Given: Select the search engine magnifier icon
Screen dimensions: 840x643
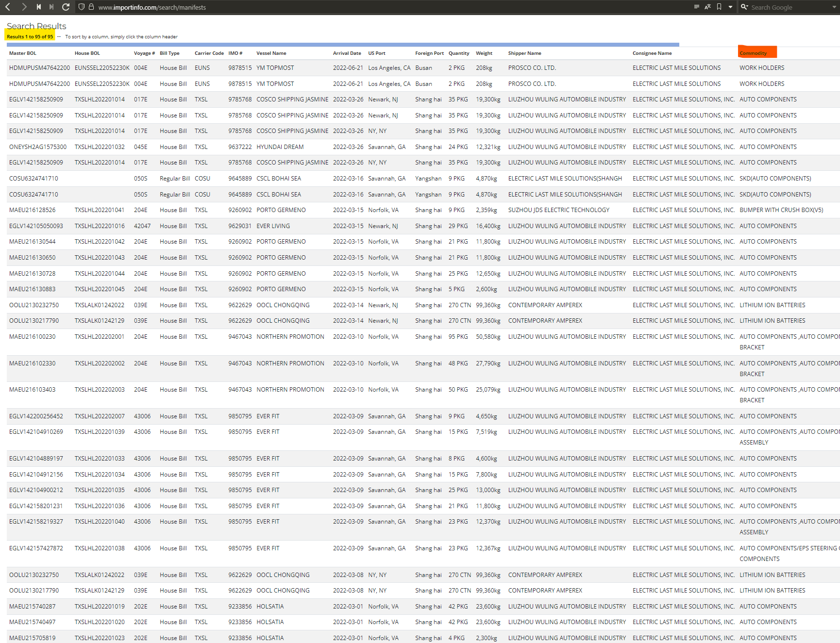Looking at the screenshot, I should pos(744,7).
